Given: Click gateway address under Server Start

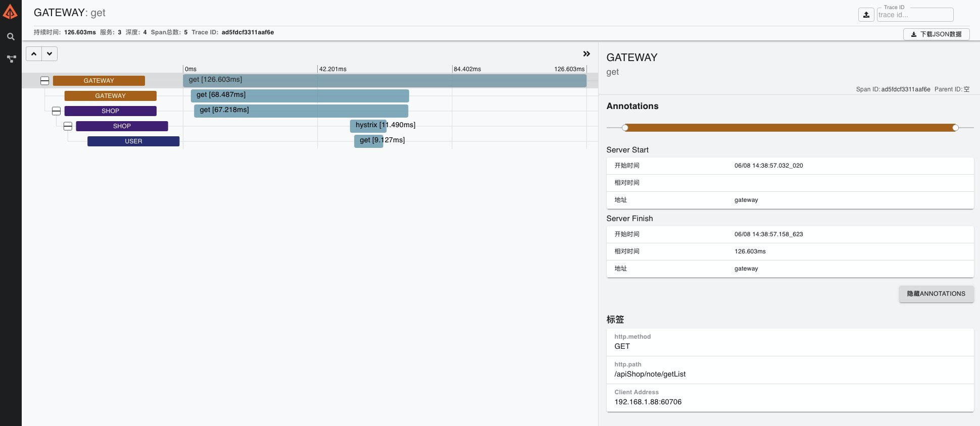Looking at the screenshot, I should pos(746,200).
